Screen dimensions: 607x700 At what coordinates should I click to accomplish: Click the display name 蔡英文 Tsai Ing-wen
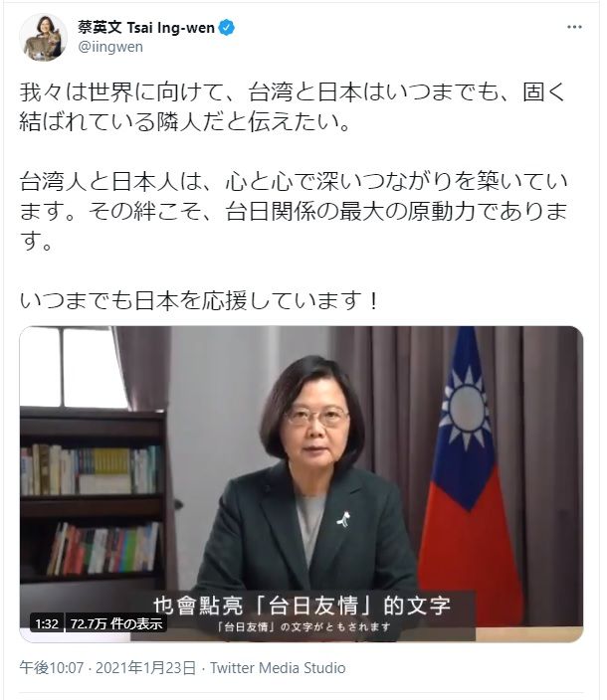[146, 28]
